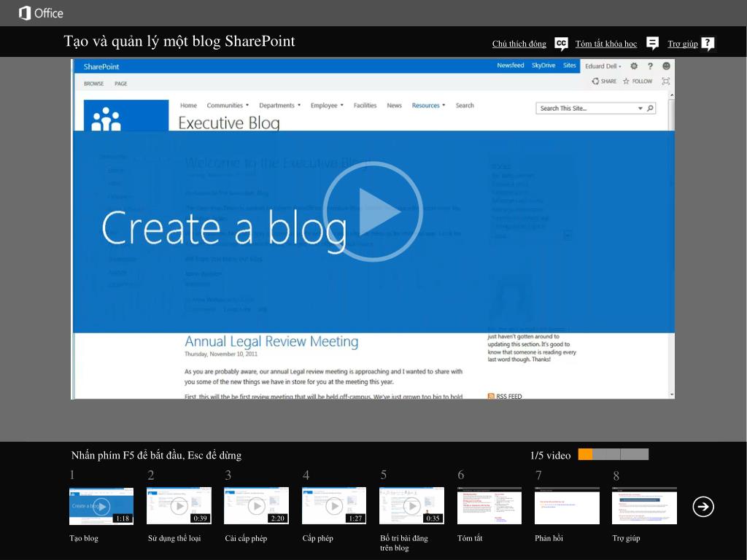The image size is (747, 560).
Task: Select thumbnail 1 Tạo blog
Action: (x=101, y=506)
